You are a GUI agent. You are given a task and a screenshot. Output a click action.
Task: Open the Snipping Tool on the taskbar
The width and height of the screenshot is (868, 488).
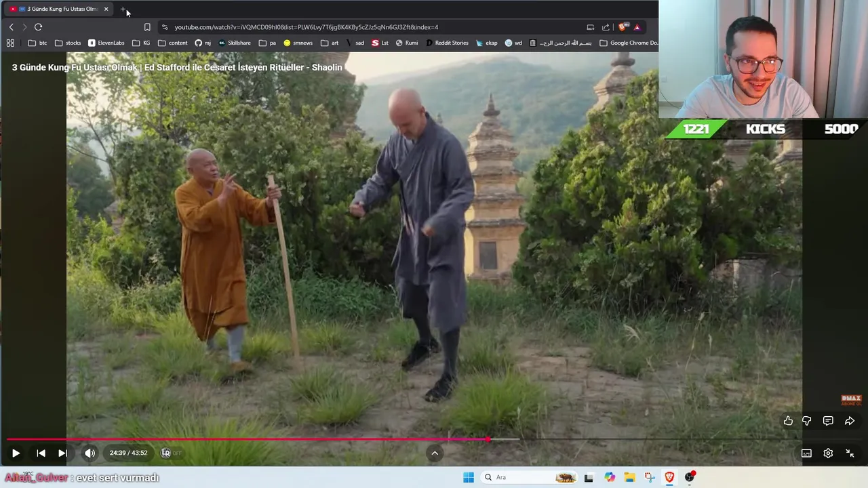click(x=650, y=477)
